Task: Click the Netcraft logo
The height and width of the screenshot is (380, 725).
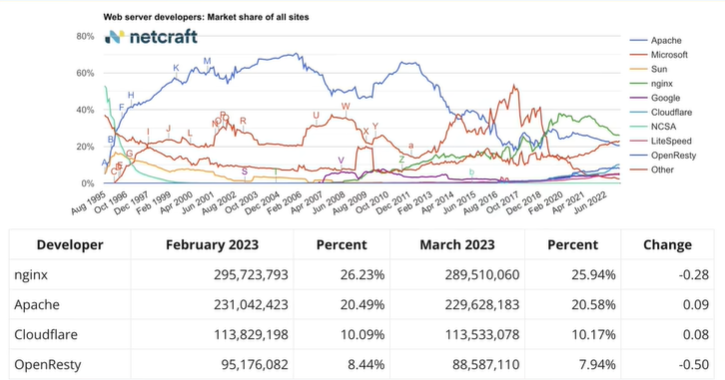Action: coord(151,37)
